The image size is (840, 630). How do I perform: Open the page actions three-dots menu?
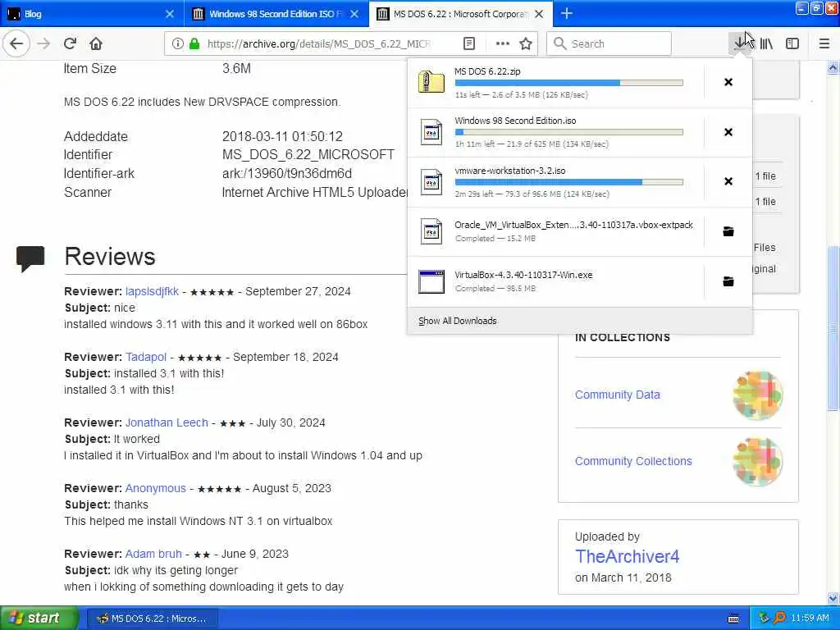(503, 43)
